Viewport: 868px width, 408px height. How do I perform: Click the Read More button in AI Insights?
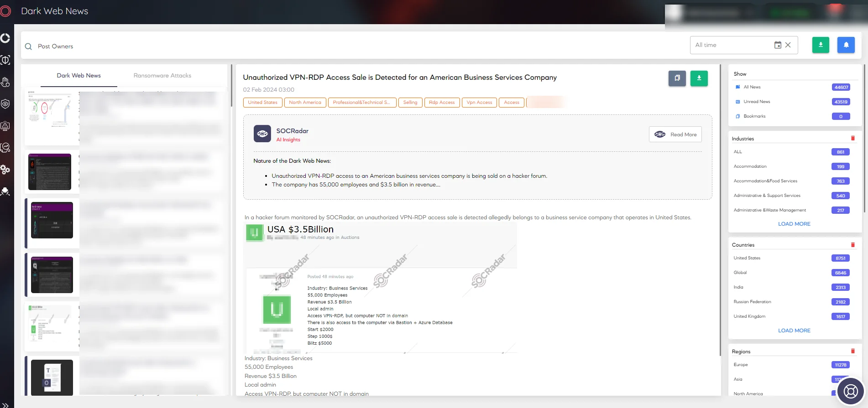tap(675, 134)
